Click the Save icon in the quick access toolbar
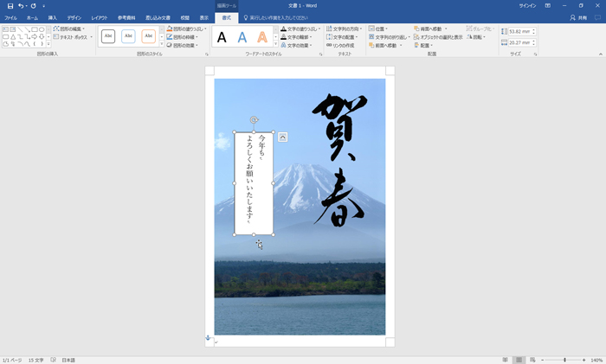This screenshot has height=364, width=606. 10,5
